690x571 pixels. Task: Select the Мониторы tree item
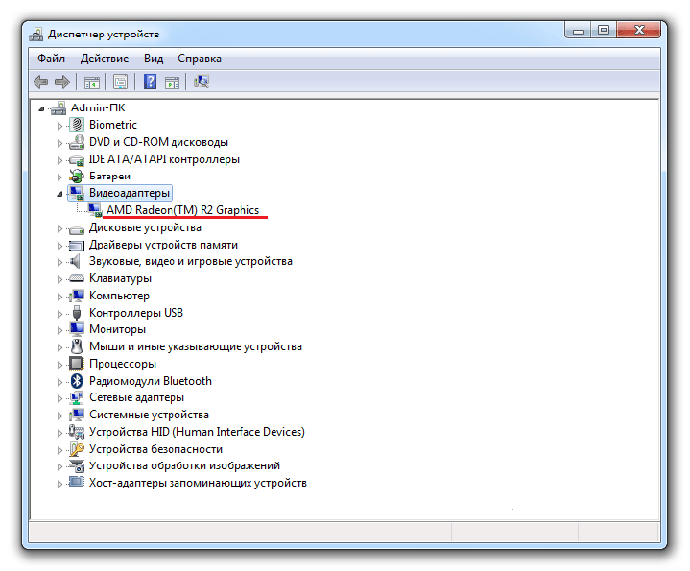pyautogui.click(x=117, y=329)
